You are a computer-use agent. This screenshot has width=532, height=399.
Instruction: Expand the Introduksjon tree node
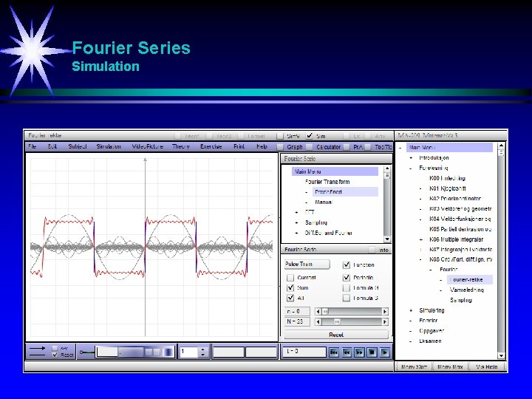[x=411, y=158]
